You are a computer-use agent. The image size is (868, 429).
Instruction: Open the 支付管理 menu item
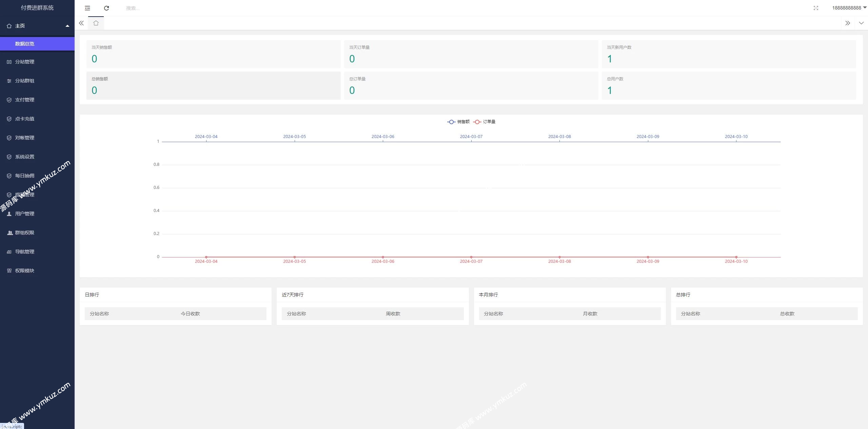coord(25,100)
